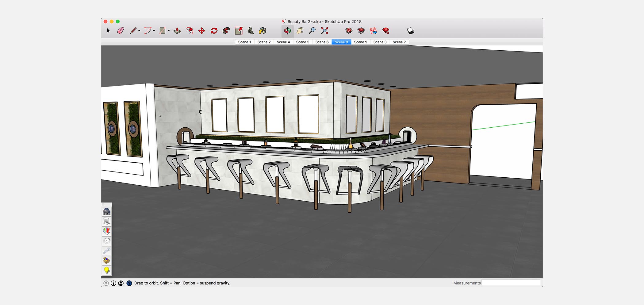Viewport: 644px width, 305px height.
Task: Choose the Pencil line tool
Action: (133, 31)
